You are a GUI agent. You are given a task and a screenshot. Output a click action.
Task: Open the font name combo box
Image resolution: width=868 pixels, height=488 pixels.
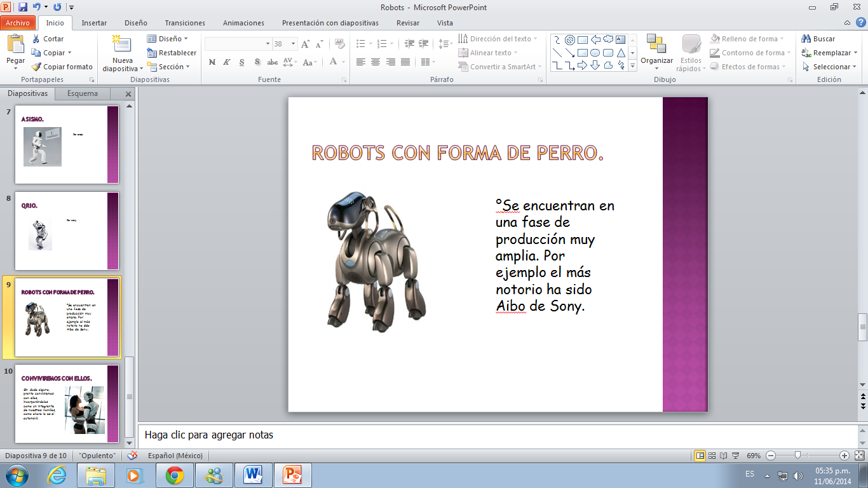coord(238,44)
